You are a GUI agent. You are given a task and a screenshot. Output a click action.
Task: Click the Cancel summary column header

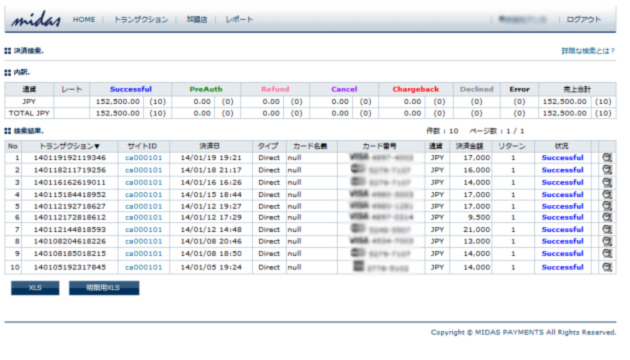coord(344,89)
